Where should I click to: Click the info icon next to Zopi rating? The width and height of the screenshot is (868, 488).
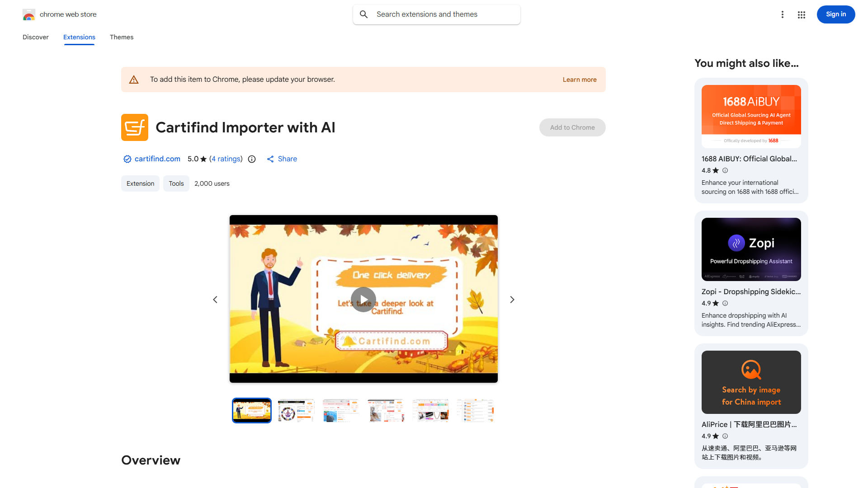click(x=725, y=303)
